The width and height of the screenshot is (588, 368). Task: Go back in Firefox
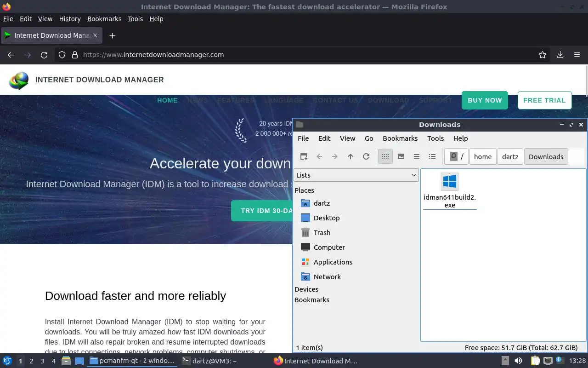(x=11, y=55)
